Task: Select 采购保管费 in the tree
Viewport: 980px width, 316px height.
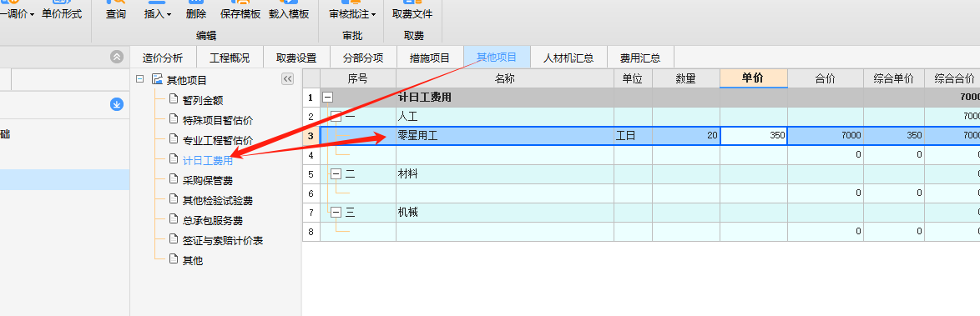Action: pyautogui.click(x=208, y=180)
